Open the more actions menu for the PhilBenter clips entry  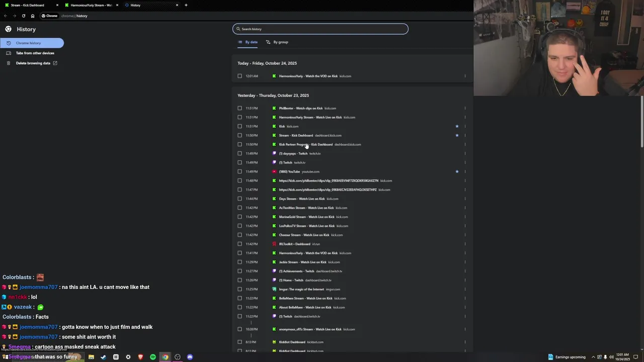coord(465,108)
